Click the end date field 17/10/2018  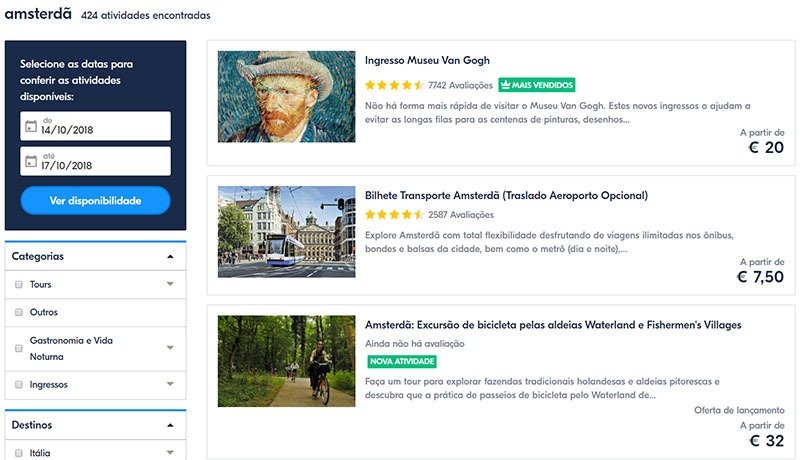95,161
